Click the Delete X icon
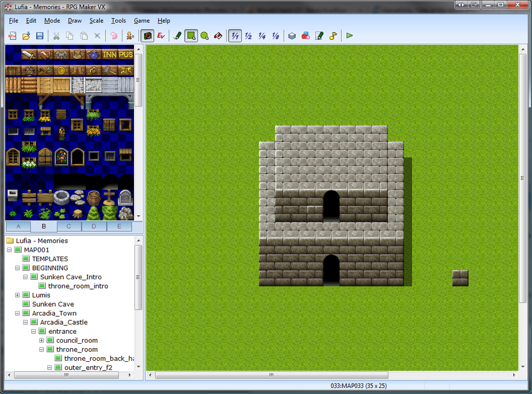 coord(97,36)
